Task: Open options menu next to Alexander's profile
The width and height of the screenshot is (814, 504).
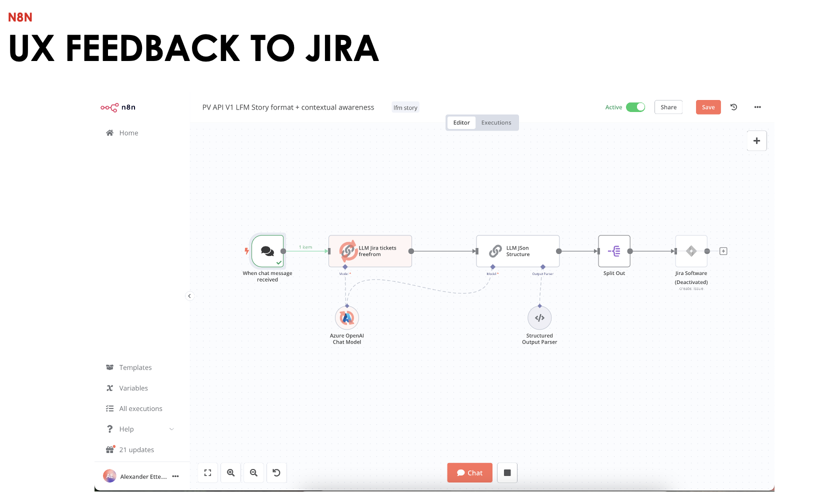Action: tap(175, 476)
